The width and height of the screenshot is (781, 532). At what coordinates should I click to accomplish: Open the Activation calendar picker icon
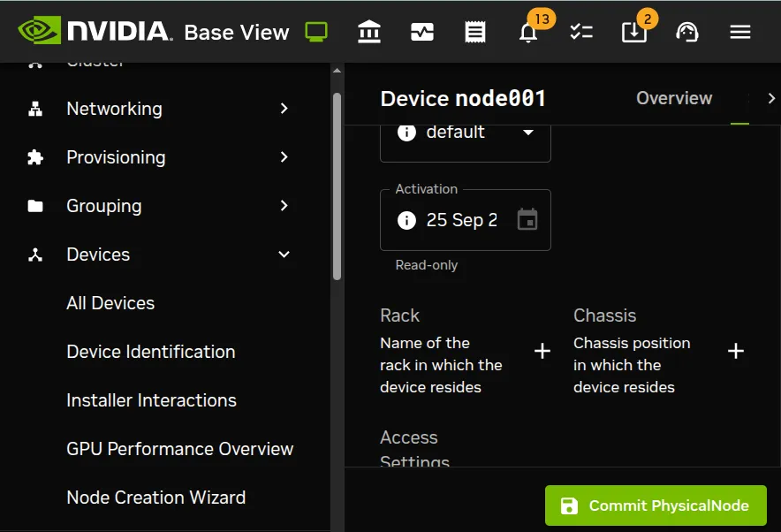tap(527, 219)
